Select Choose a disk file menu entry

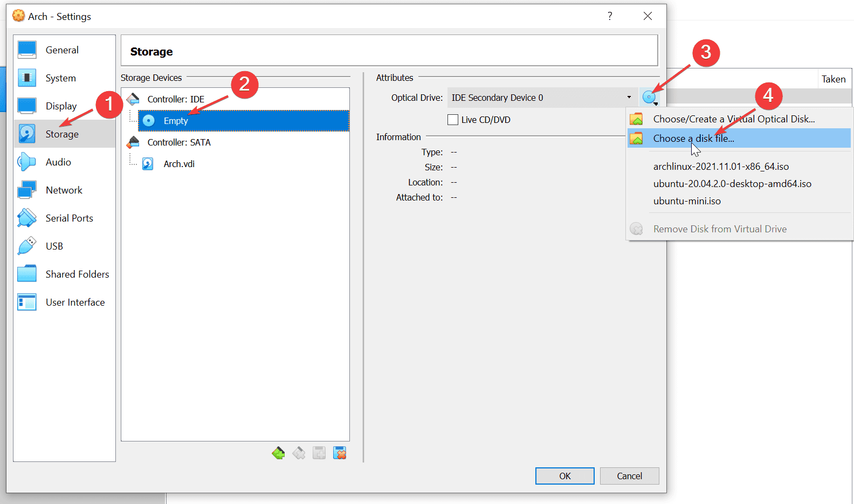click(739, 139)
